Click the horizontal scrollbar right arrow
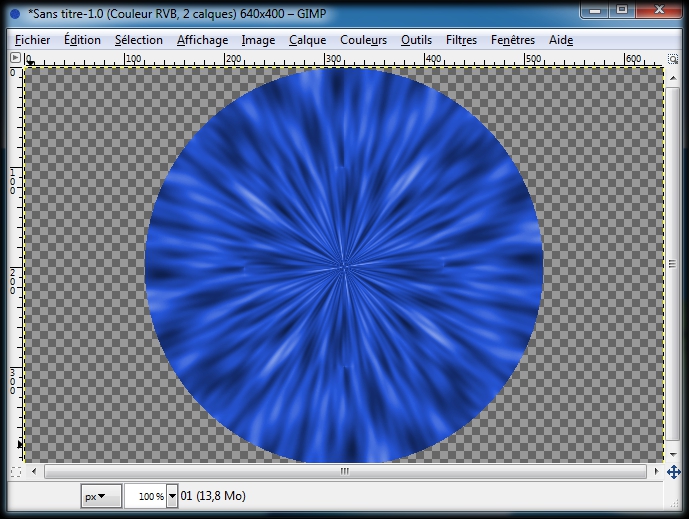Viewport: 689px width, 519px height. [656, 471]
